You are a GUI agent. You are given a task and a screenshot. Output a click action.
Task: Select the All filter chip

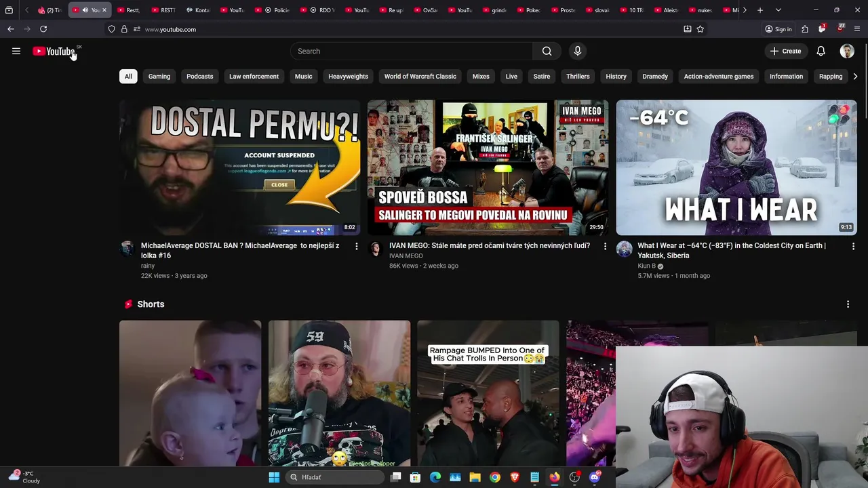click(x=128, y=77)
